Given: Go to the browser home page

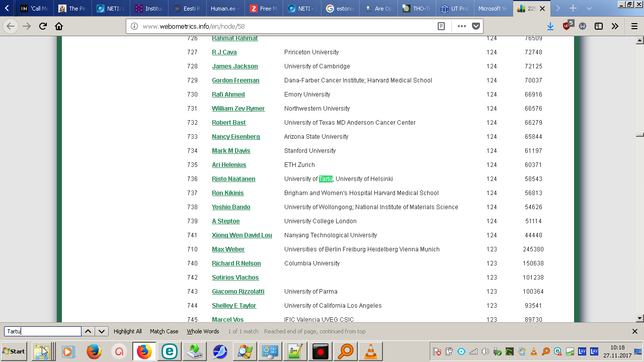Looking at the screenshot, I should 59,26.
